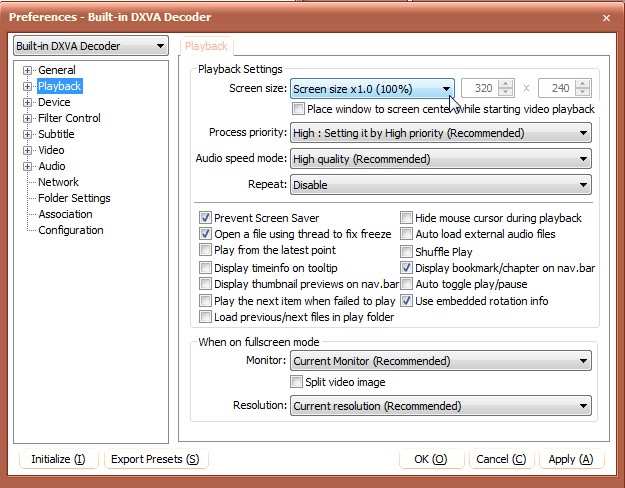
Task: Select Filter Control in the tree
Action: pyautogui.click(x=69, y=118)
